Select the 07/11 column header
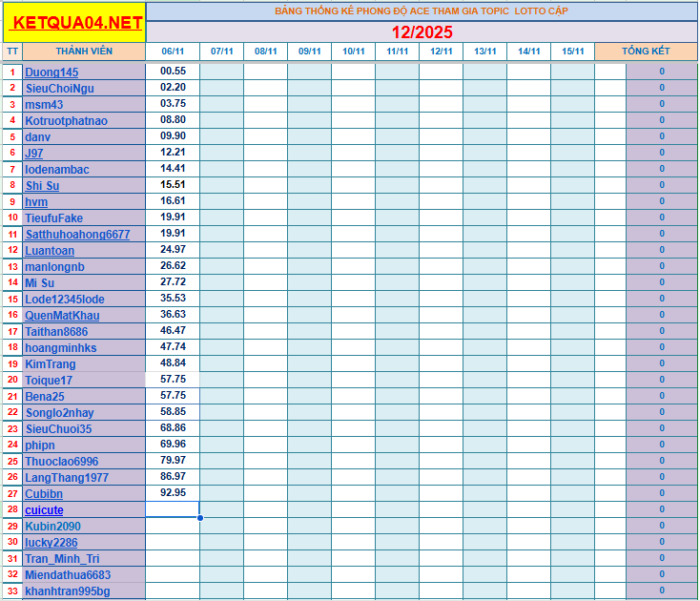The width and height of the screenshot is (700, 601). click(x=222, y=52)
